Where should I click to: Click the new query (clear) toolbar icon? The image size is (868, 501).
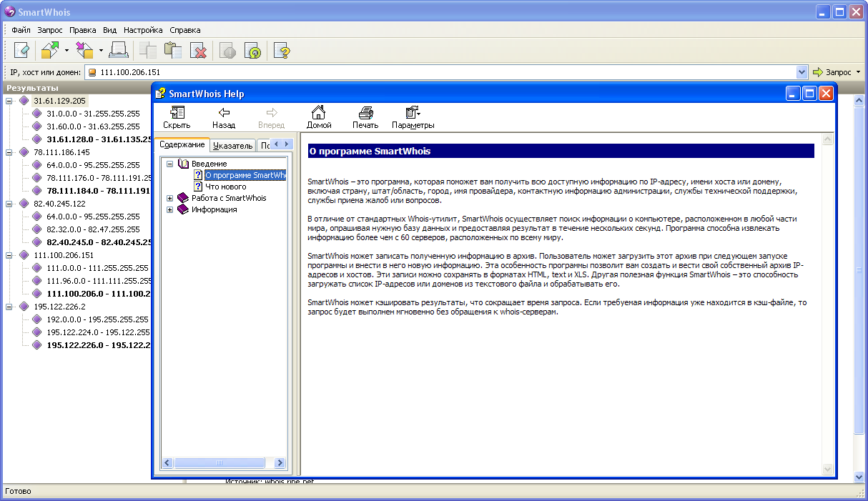(22, 50)
